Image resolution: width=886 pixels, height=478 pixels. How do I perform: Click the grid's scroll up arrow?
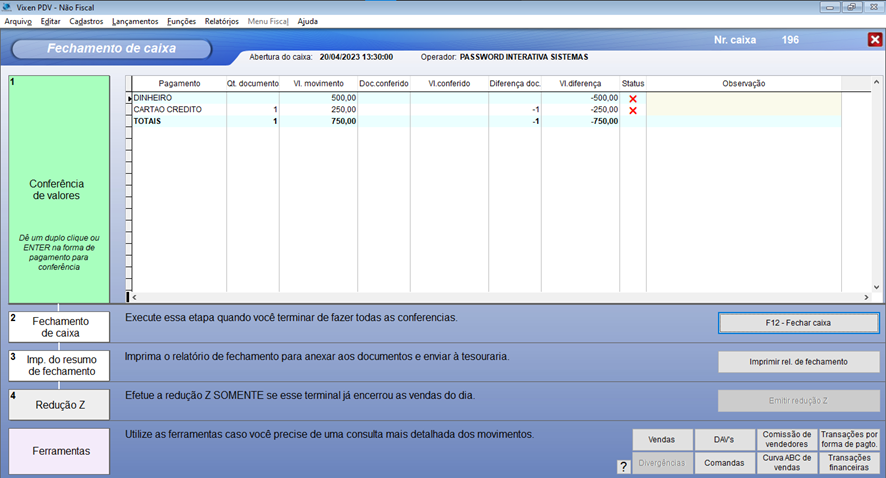(876, 82)
